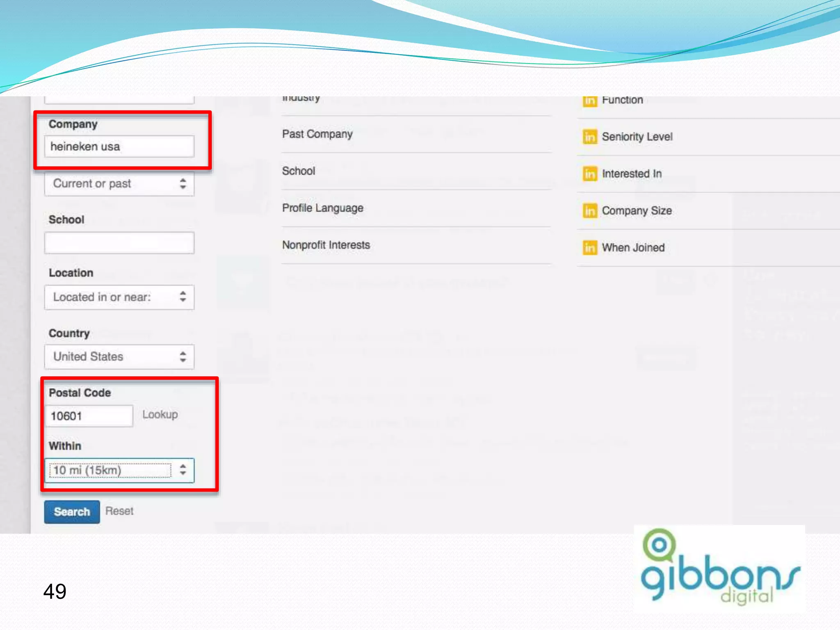Image resolution: width=840 pixels, height=630 pixels.
Task: Click the LinkedIn premium icon beside Function
Action: pos(590,101)
